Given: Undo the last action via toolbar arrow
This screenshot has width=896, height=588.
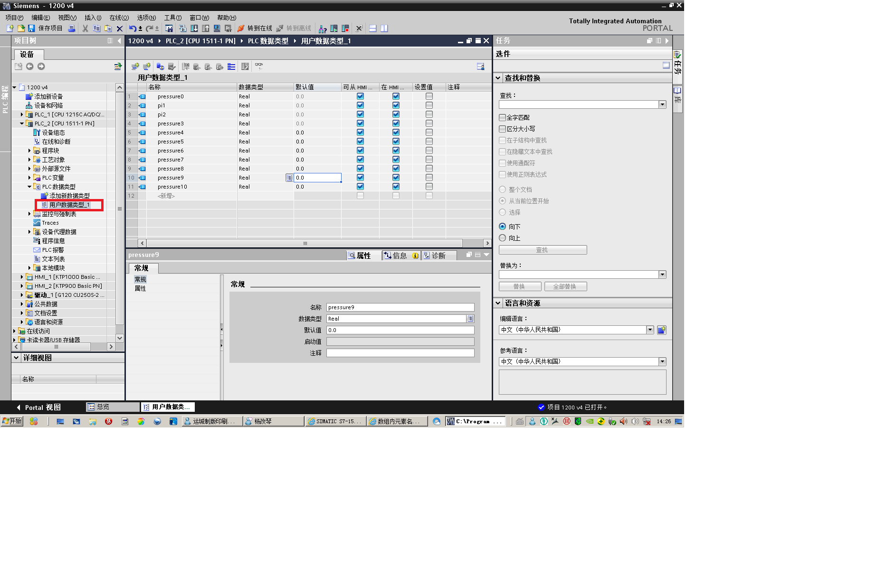Looking at the screenshot, I should pyautogui.click(x=133, y=28).
